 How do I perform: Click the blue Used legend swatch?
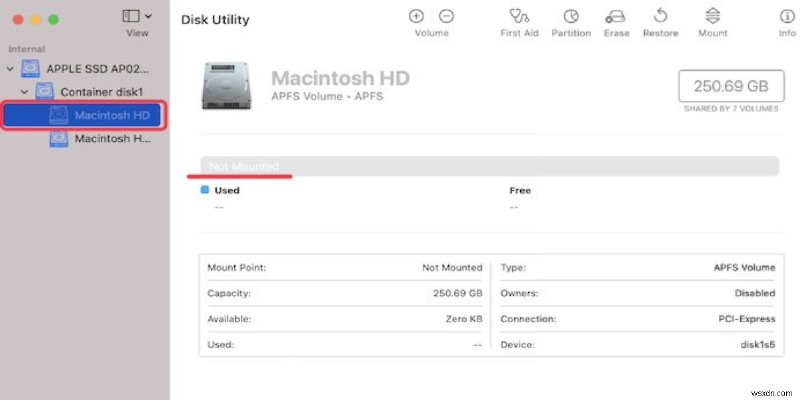(x=205, y=190)
